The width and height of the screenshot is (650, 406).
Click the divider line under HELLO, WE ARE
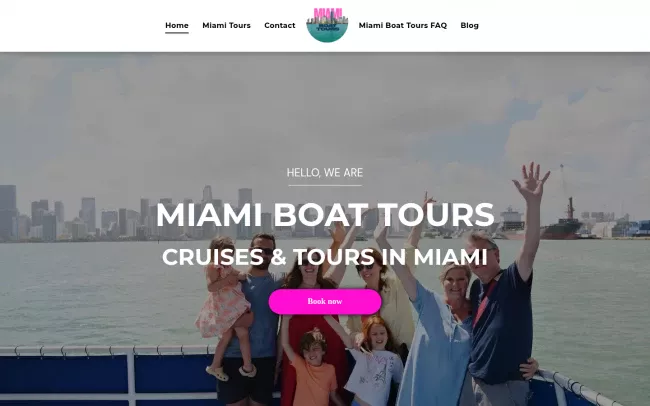coord(325,185)
